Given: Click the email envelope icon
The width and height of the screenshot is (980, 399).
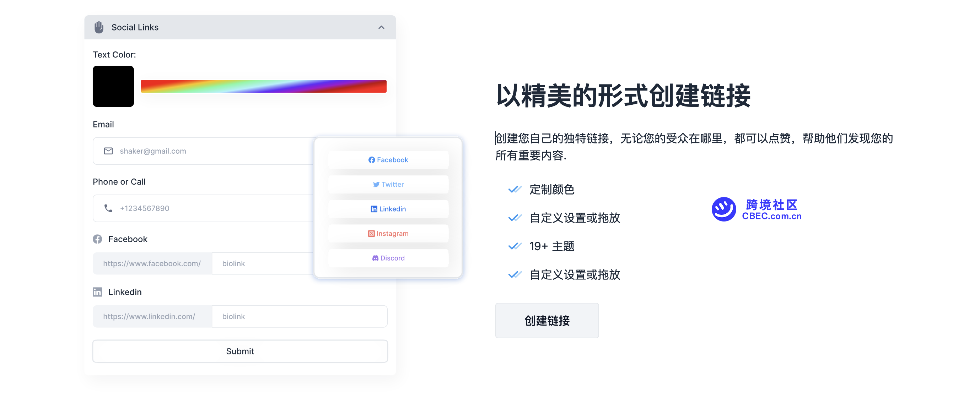Looking at the screenshot, I should tap(108, 151).
